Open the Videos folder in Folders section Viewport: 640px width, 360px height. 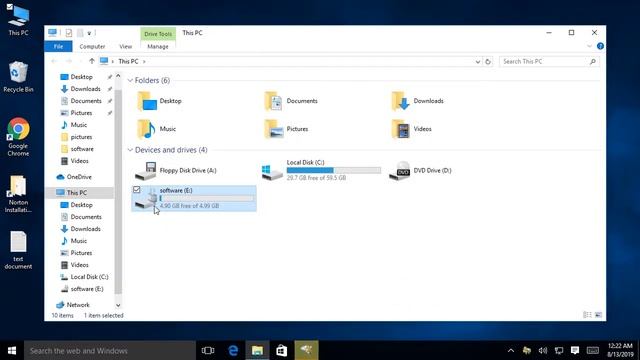point(411,129)
